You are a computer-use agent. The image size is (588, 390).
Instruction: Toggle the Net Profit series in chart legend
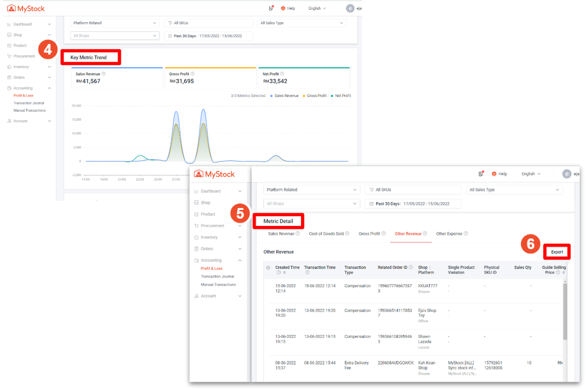pos(341,96)
